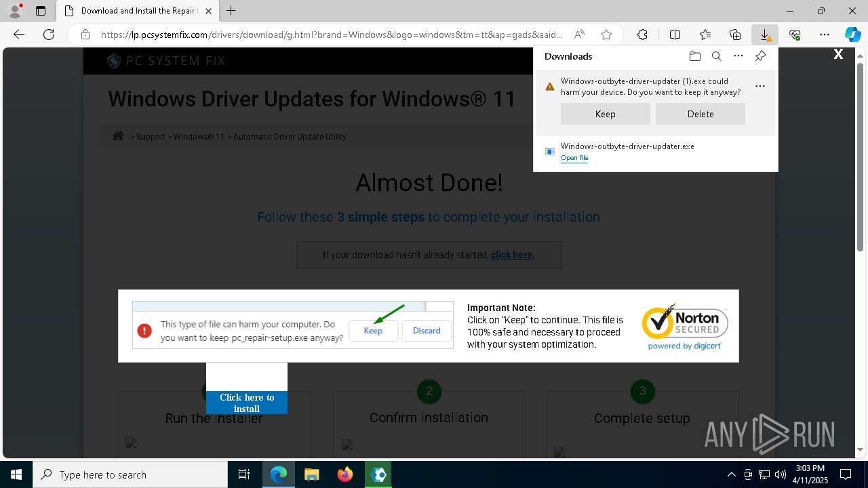
Task: Click the address bar URL field
Action: click(332, 35)
